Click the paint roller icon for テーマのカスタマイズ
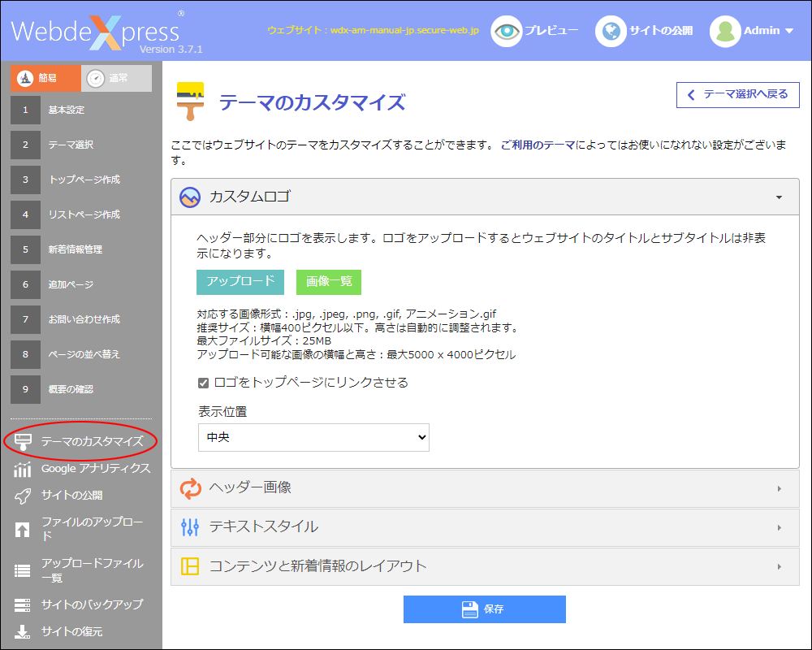 coord(23,442)
